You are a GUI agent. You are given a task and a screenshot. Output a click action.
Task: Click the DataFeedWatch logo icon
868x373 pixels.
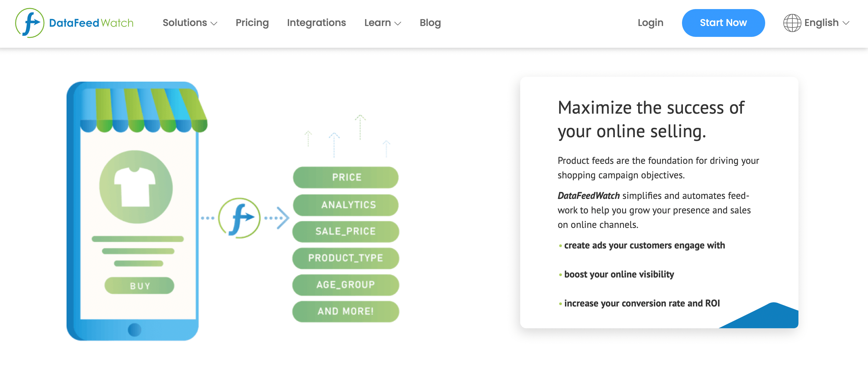[x=30, y=23]
